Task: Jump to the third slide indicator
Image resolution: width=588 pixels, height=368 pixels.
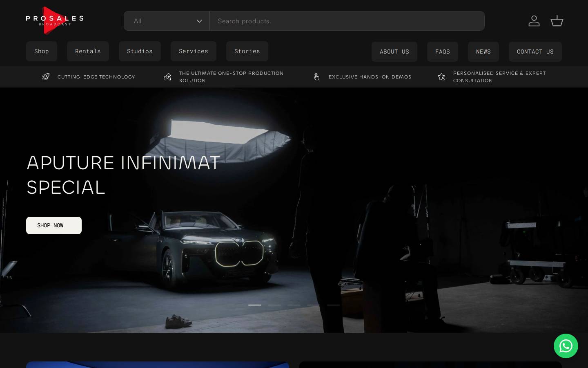Action: coord(294,305)
